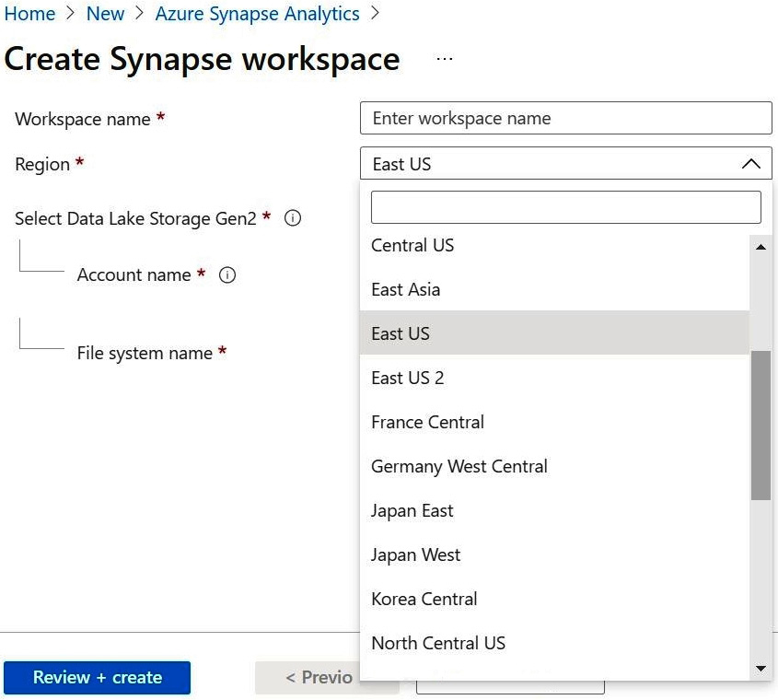Click the Workspace name input field
The width and height of the screenshot is (778, 700).
565,118
